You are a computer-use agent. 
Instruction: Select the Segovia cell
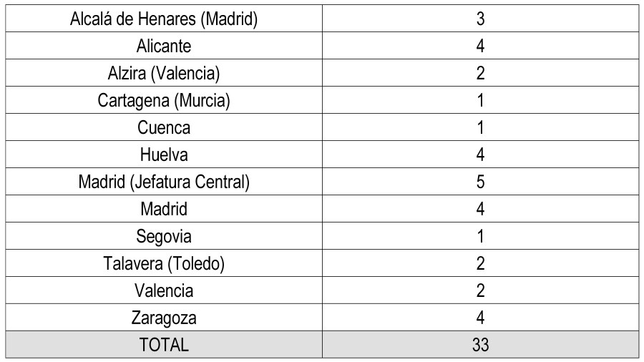164,236
